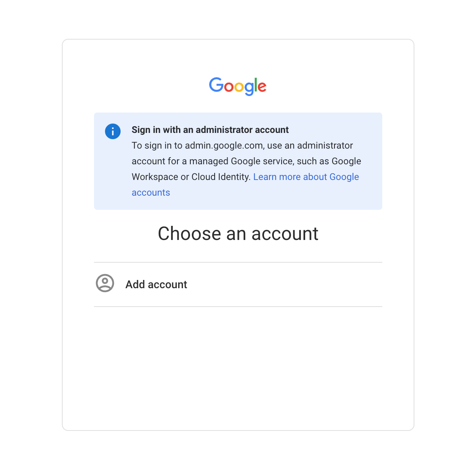Click the Add account text label

(156, 284)
